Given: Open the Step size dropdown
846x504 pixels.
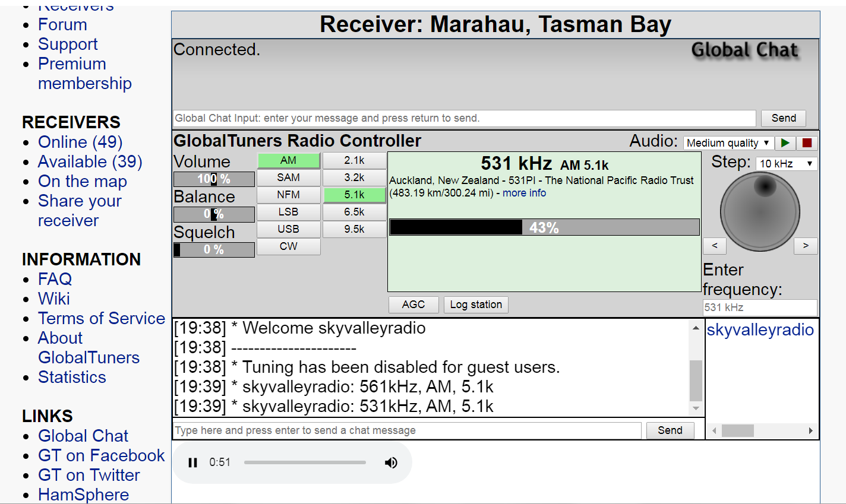Looking at the screenshot, I should tap(786, 163).
